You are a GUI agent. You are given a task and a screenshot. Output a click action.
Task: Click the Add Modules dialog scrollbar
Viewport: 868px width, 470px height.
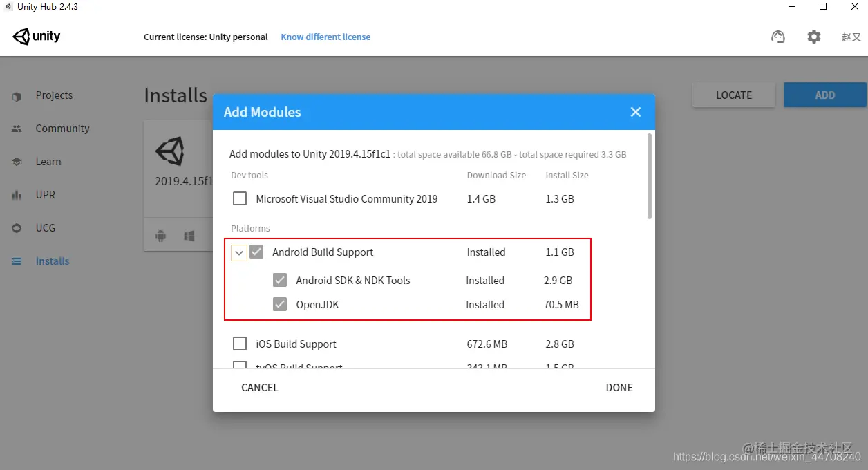pyautogui.click(x=650, y=177)
